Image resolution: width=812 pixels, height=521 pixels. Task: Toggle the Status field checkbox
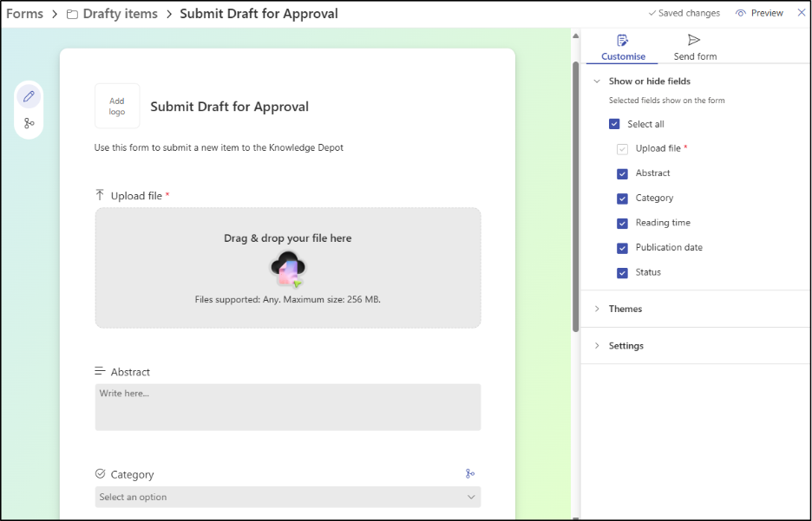[622, 272]
